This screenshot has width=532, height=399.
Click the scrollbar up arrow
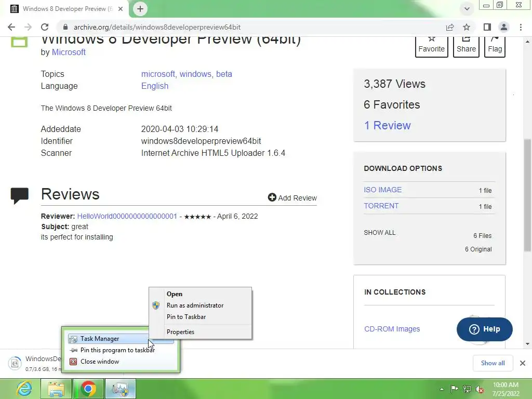pos(527,42)
